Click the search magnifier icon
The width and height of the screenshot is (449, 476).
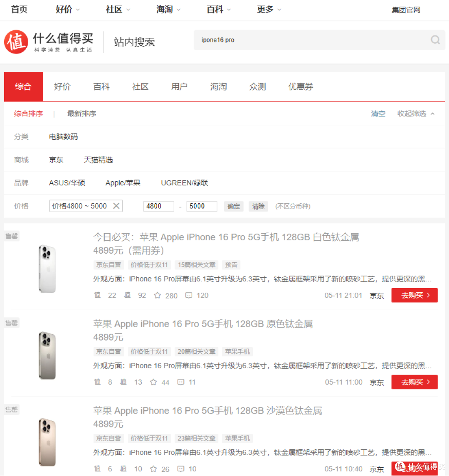[x=435, y=40]
